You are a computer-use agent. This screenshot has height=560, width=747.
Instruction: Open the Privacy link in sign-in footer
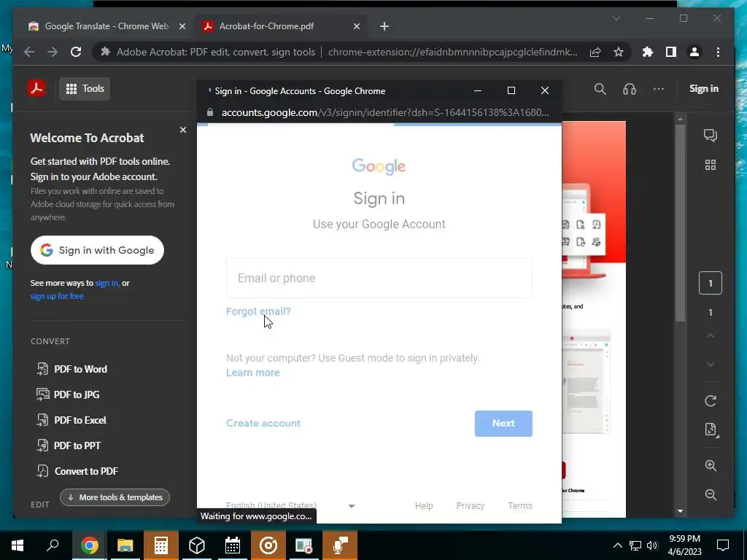471,506
